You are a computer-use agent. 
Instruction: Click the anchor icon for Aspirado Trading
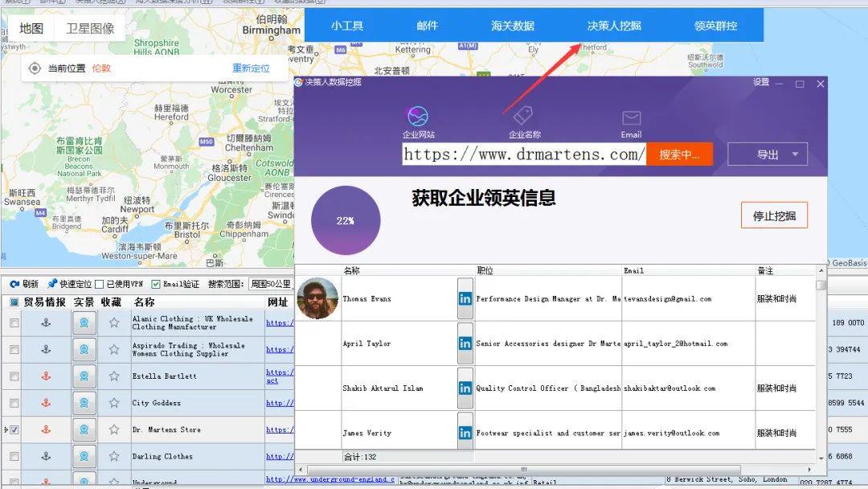[46, 349]
